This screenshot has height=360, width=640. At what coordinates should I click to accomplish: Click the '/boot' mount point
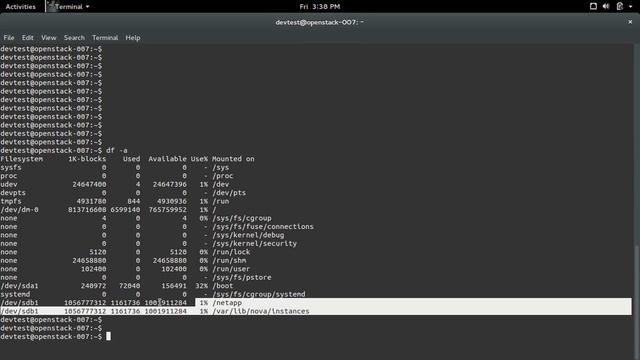point(222,286)
